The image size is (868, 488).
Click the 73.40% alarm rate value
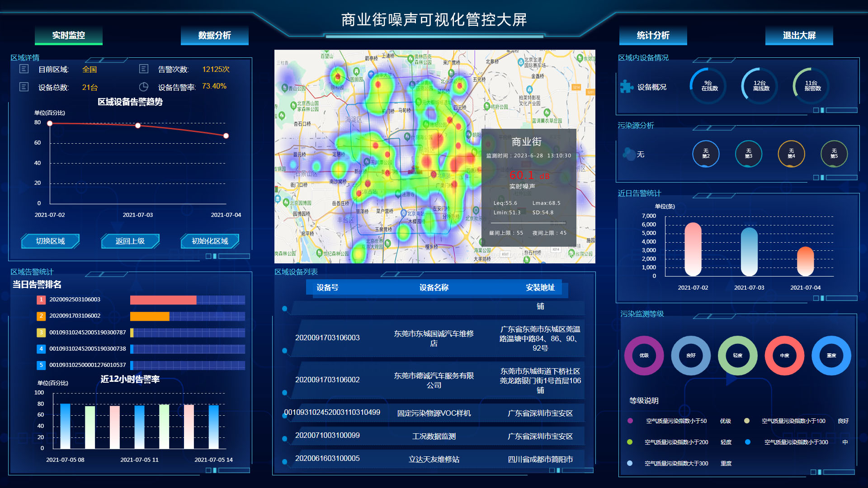pyautogui.click(x=214, y=86)
